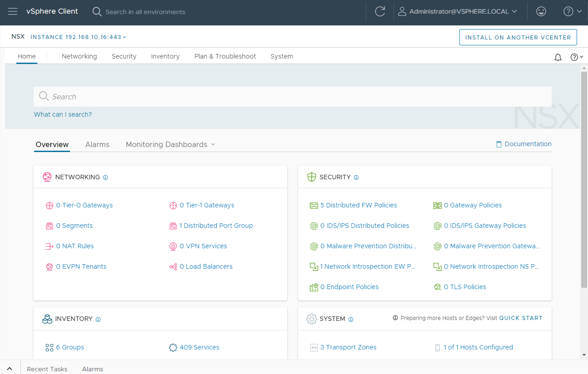Open the Recent Tasks bottom tab

[47, 369]
